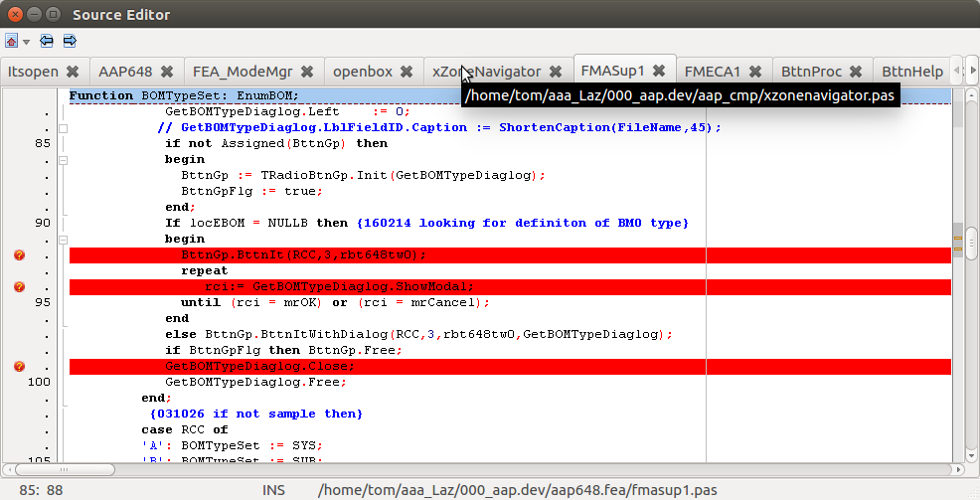980x500 pixels.
Task: Click breakpoint icon on BttnGp.BttnIt line
Action: pos(19,255)
